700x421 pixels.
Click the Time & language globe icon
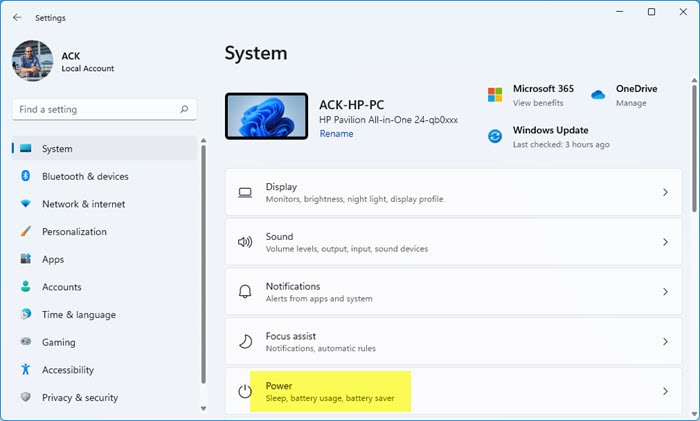coord(26,314)
